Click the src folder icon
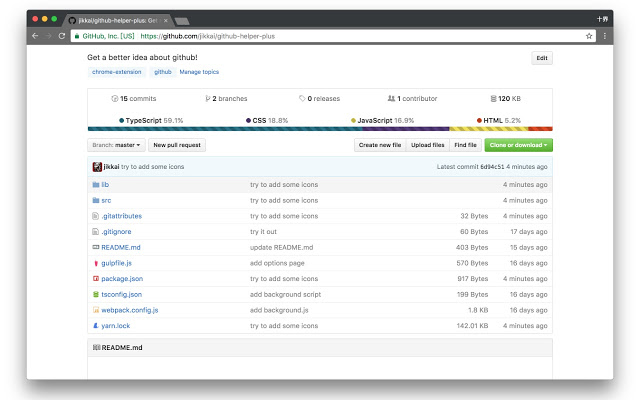640x400 pixels. (96, 200)
